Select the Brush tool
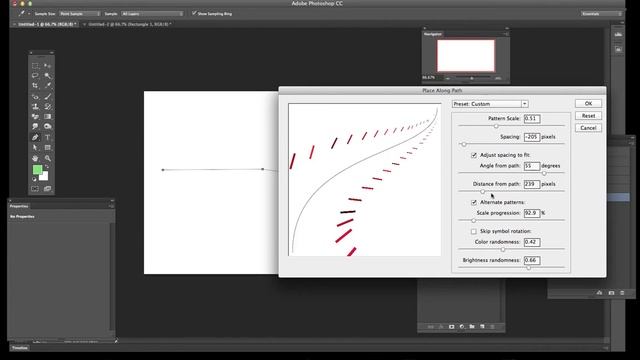This screenshot has height=360, width=640. (x=47, y=96)
